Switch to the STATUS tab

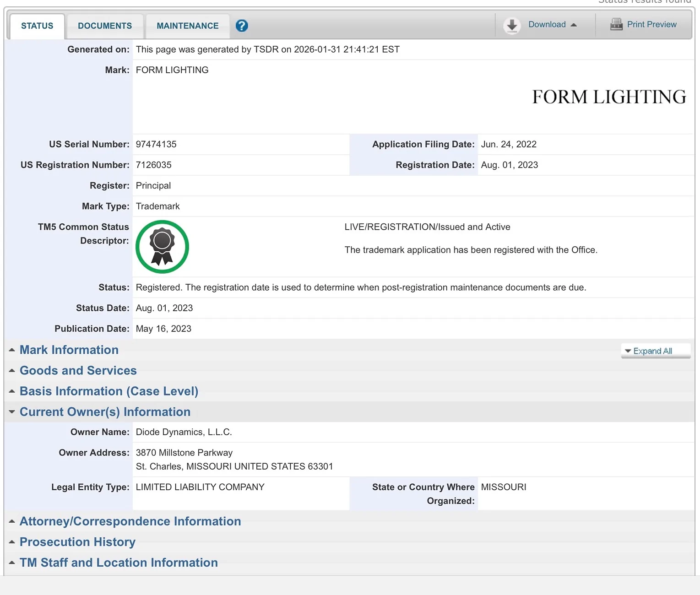pos(37,26)
